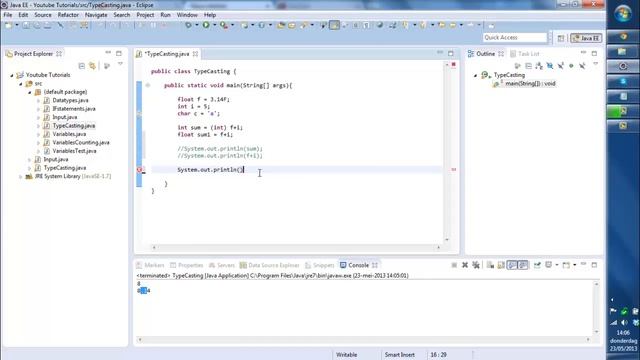Collapse the Youtube Tutorials project node
640x360 pixels.
(12, 75)
